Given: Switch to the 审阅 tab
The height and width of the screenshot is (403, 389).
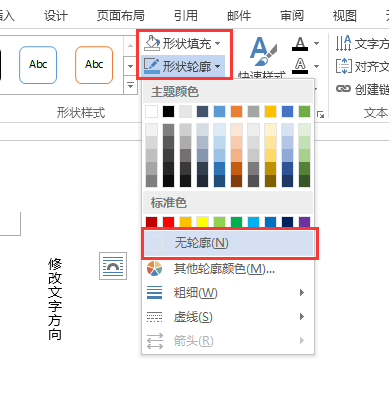Looking at the screenshot, I should point(292,15).
